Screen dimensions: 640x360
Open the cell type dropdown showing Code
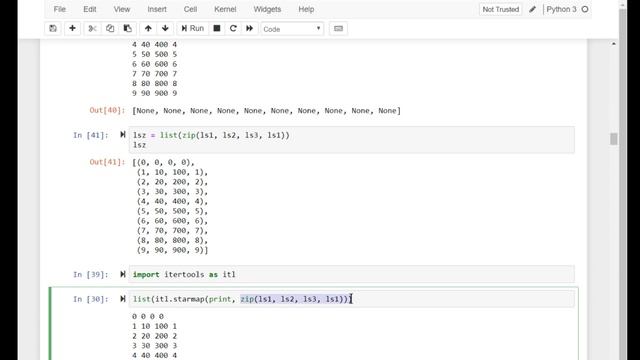[292, 29]
